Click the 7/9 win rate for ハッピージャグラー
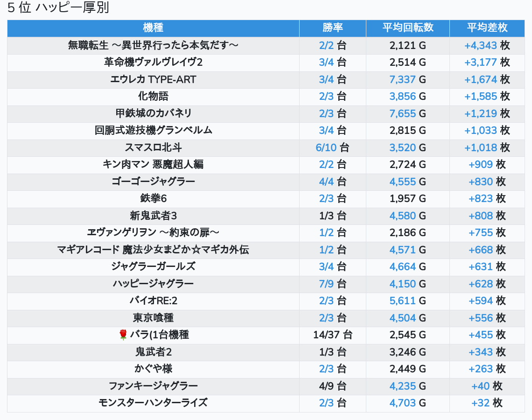532x420 pixels. (x=326, y=284)
